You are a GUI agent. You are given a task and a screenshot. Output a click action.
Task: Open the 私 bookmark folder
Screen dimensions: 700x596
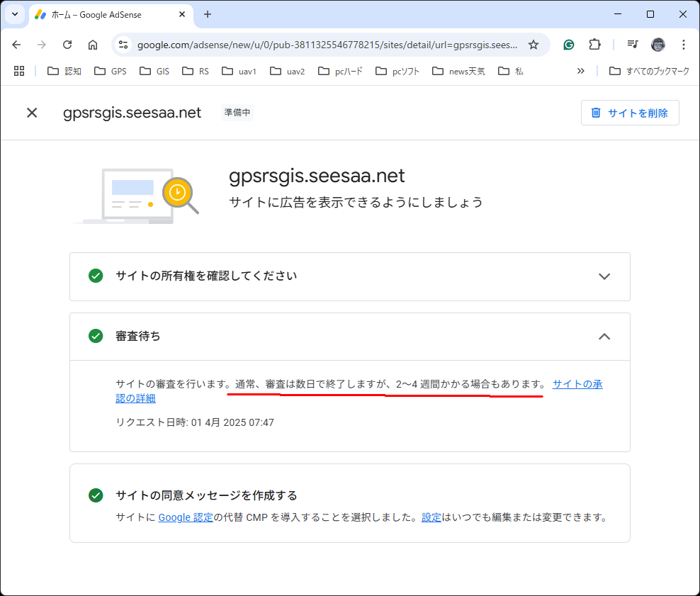pyautogui.click(x=511, y=71)
